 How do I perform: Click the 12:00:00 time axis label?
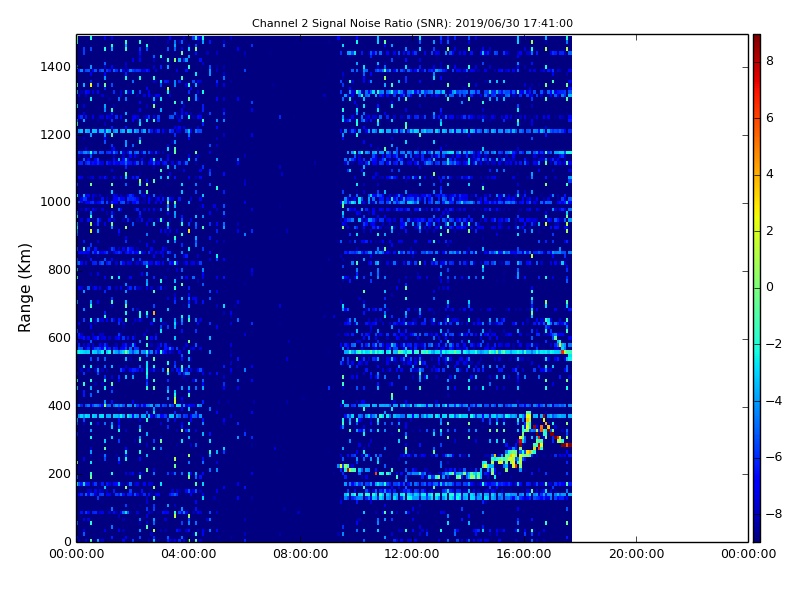(x=412, y=554)
